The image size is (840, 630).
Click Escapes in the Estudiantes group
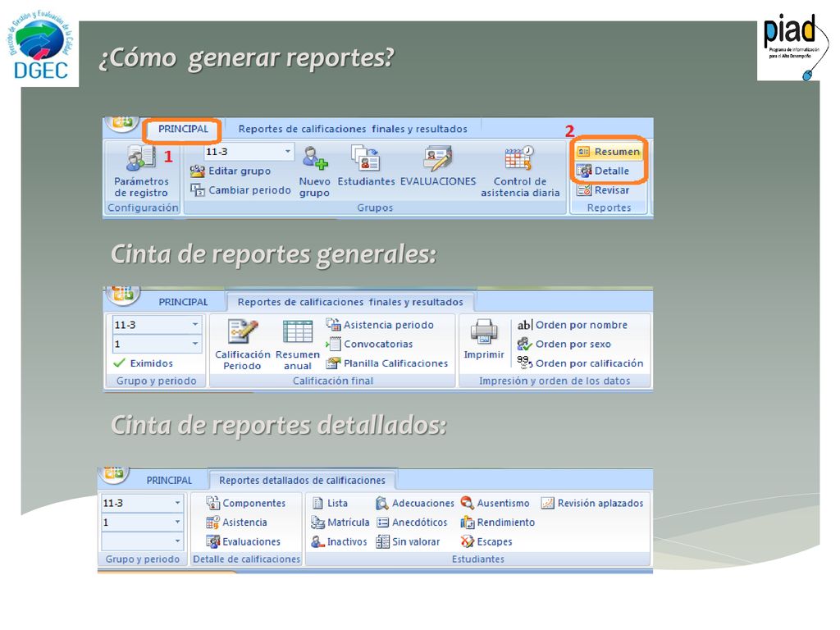point(486,541)
